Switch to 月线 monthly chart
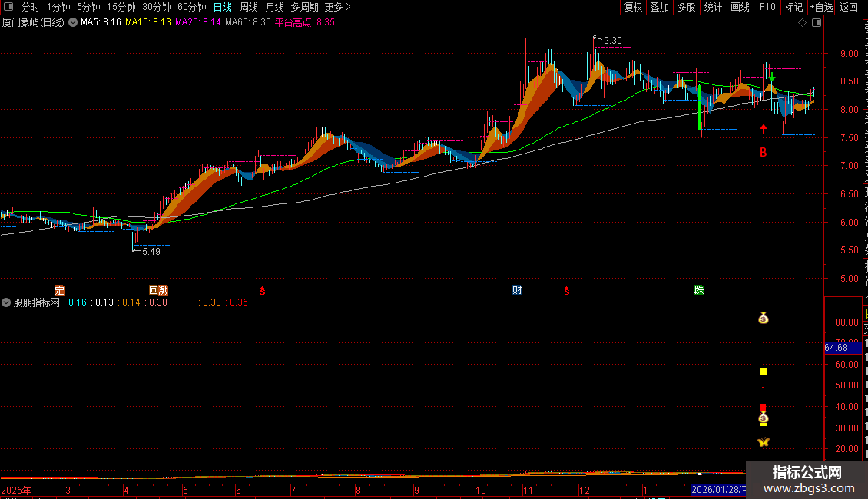This screenshot has height=499, width=868. point(274,7)
